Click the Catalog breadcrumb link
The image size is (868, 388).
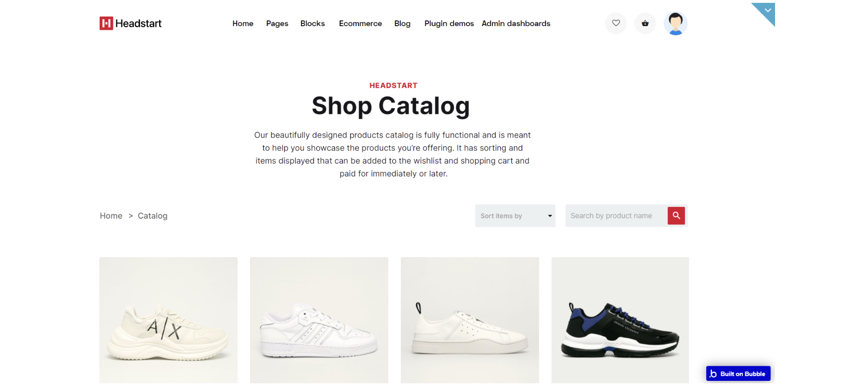(x=153, y=216)
